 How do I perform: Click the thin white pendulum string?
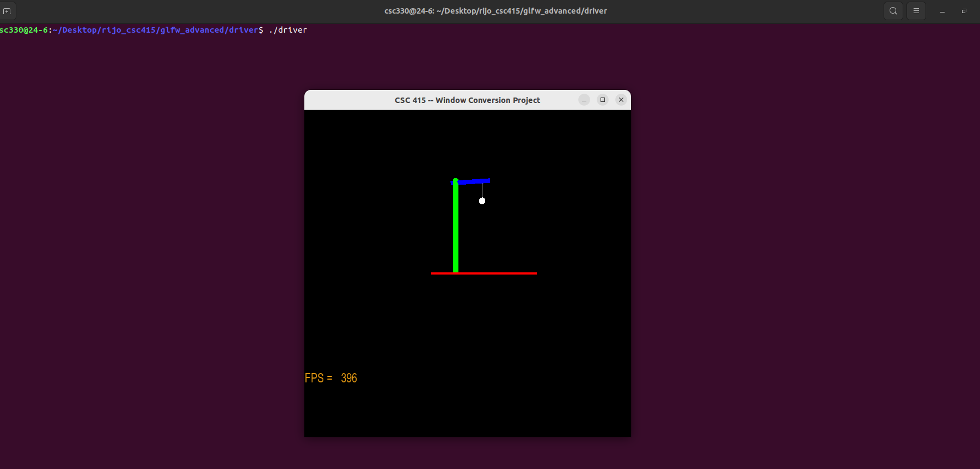click(x=482, y=191)
